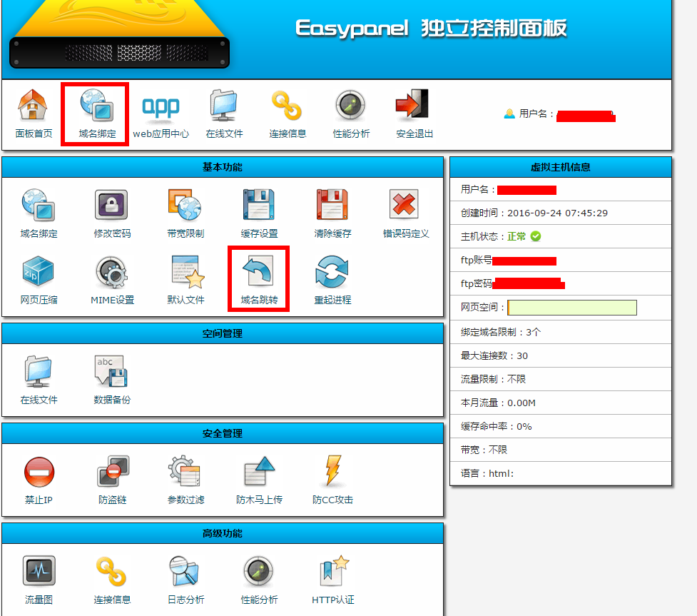Click the 空间管理 section header
This screenshot has height=616, width=697.
coord(223,333)
